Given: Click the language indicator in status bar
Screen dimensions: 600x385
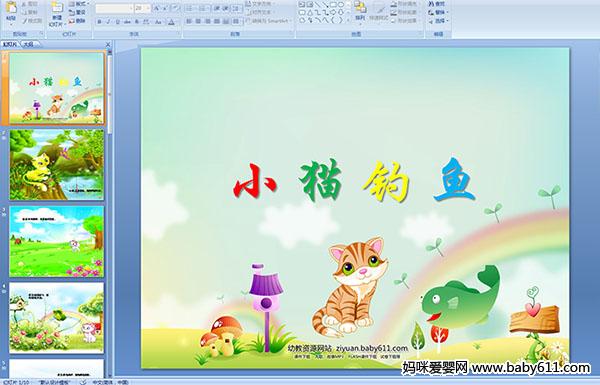Looking at the screenshot, I should 110,382.
